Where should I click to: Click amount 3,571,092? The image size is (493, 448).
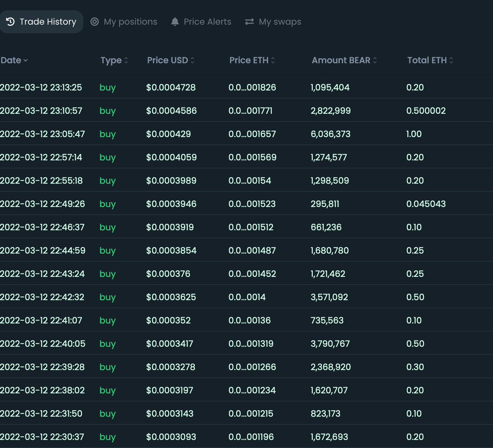[329, 297]
